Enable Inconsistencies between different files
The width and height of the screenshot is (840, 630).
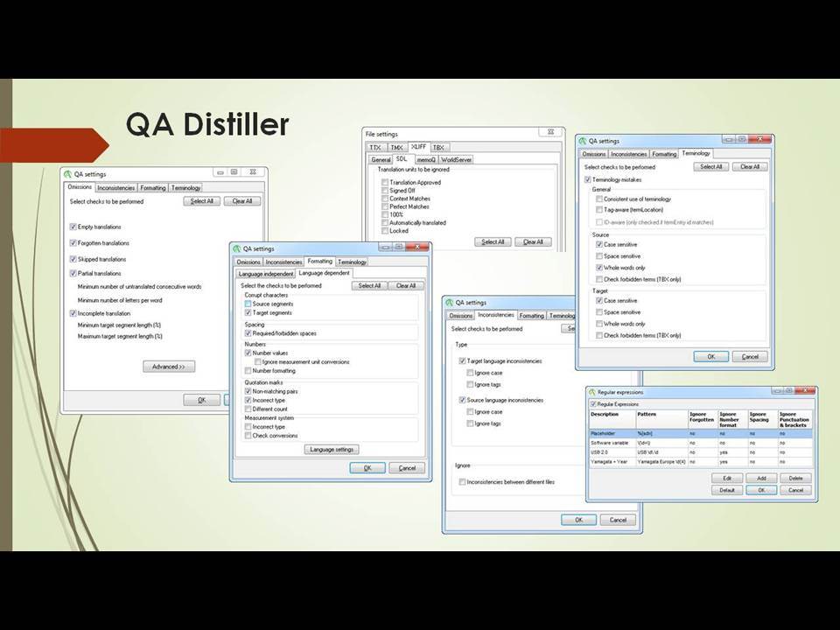[462, 482]
